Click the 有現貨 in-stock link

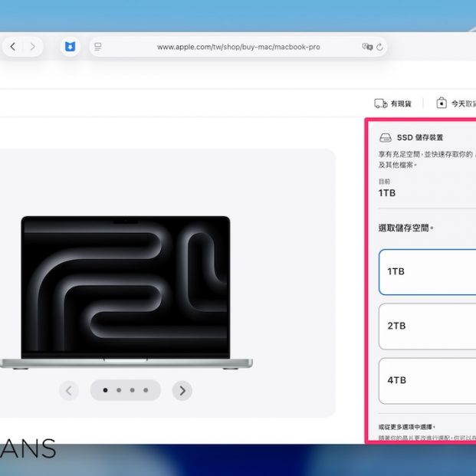(401, 103)
